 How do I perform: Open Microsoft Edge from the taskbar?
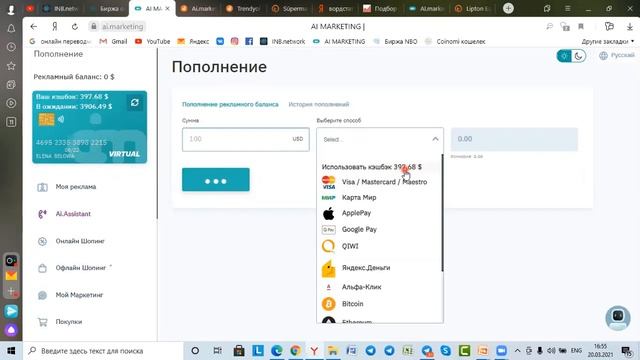click(277, 351)
